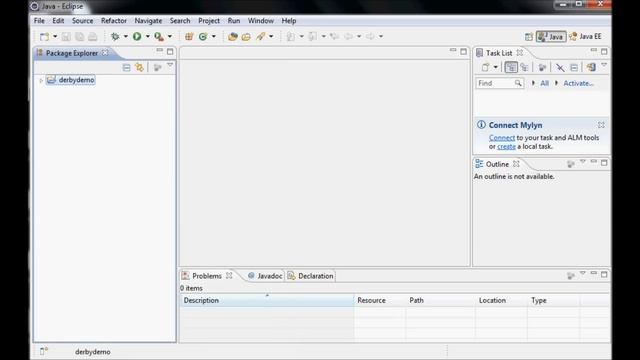Image resolution: width=640 pixels, height=360 pixels.
Task: Close the Connect Mylyn notice
Action: pyautogui.click(x=601, y=125)
